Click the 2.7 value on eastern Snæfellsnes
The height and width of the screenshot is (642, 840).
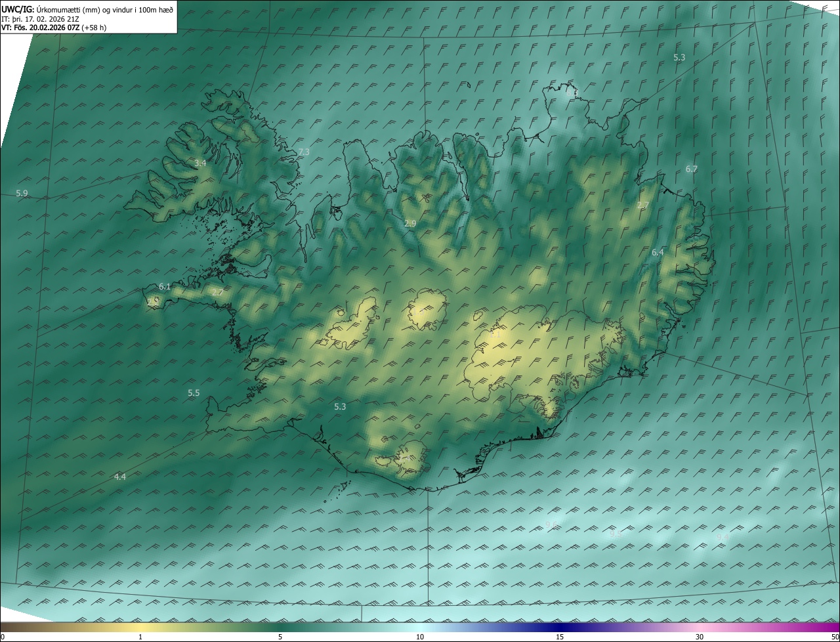pos(217,292)
